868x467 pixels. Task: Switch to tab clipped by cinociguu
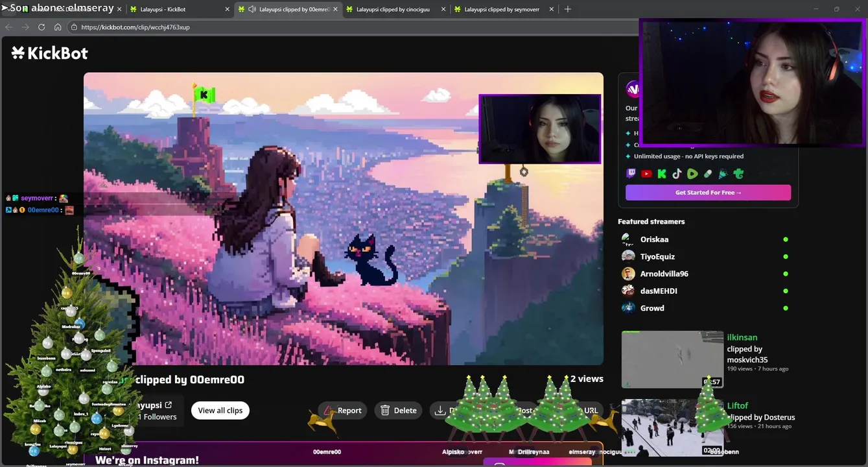(x=395, y=9)
